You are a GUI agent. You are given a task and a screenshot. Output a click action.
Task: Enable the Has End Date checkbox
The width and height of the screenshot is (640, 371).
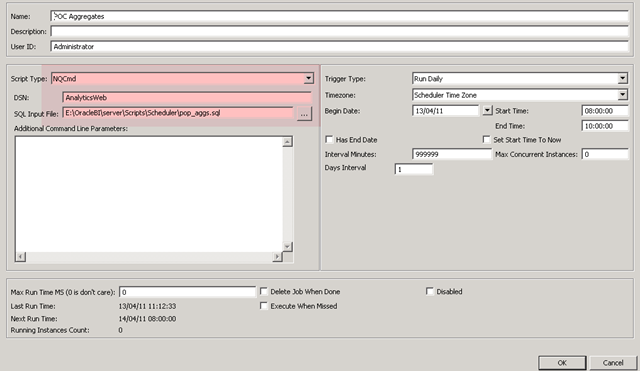pyautogui.click(x=329, y=140)
